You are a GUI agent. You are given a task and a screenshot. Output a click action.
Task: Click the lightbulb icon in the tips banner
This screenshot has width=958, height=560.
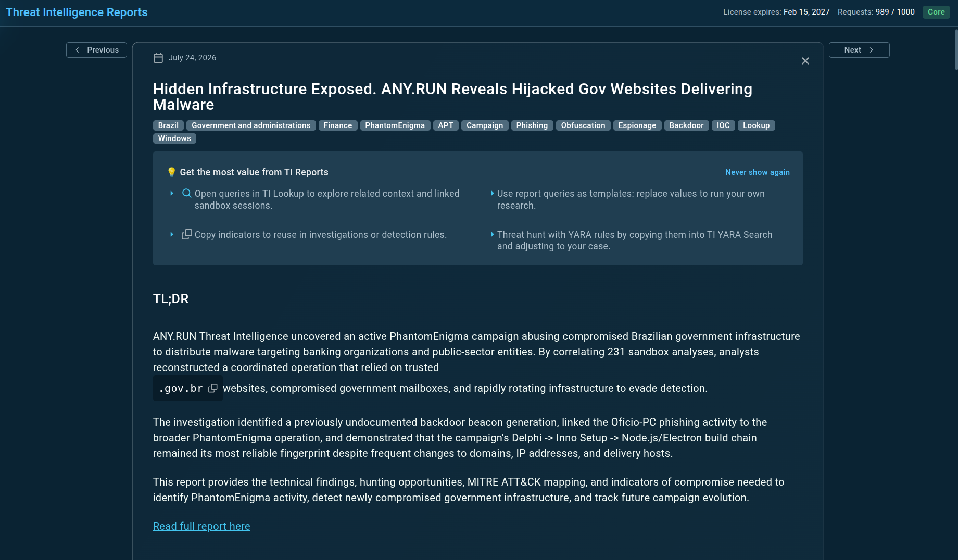(x=171, y=172)
